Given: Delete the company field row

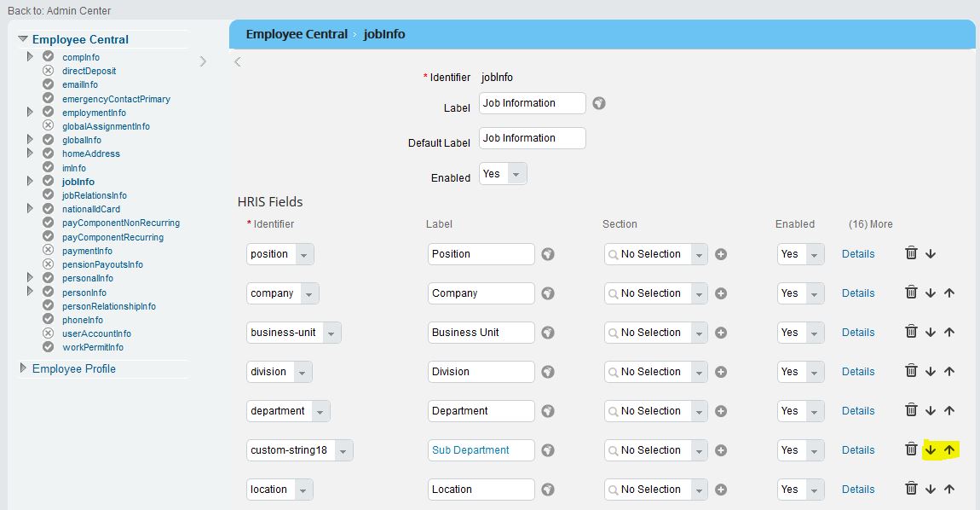Looking at the screenshot, I should pos(911,293).
